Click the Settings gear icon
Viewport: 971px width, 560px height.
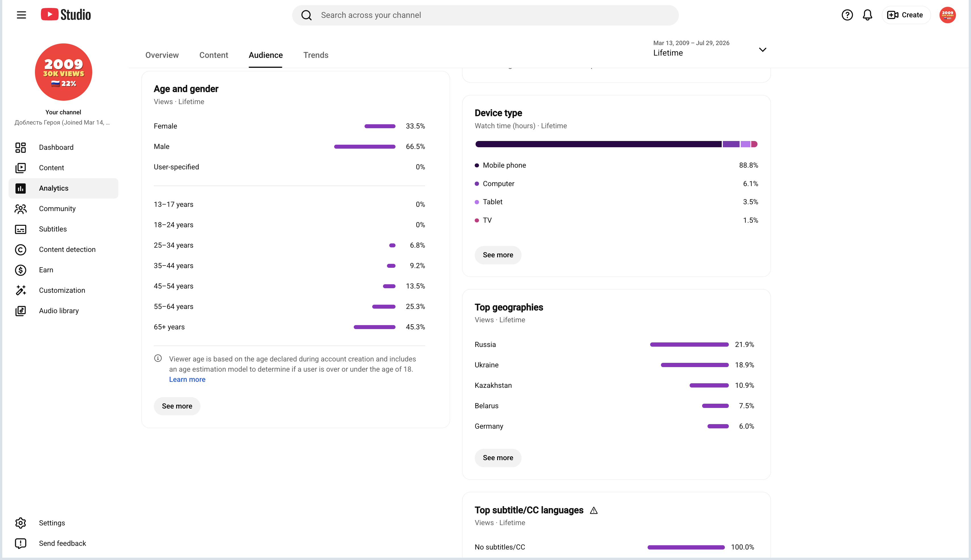(20, 523)
